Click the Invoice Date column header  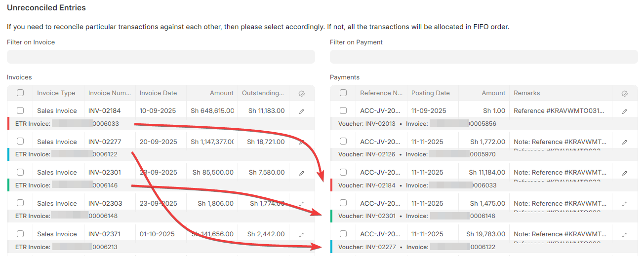coord(158,93)
